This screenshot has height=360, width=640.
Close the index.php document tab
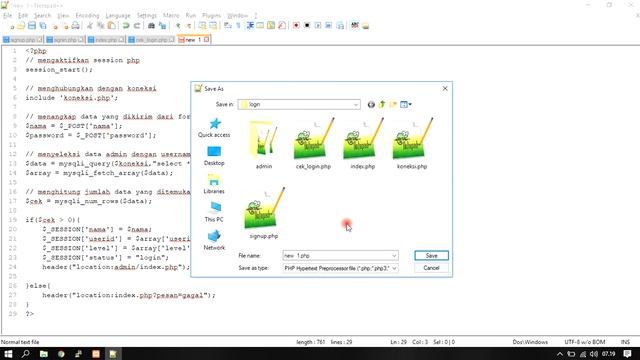click(x=121, y=40)
